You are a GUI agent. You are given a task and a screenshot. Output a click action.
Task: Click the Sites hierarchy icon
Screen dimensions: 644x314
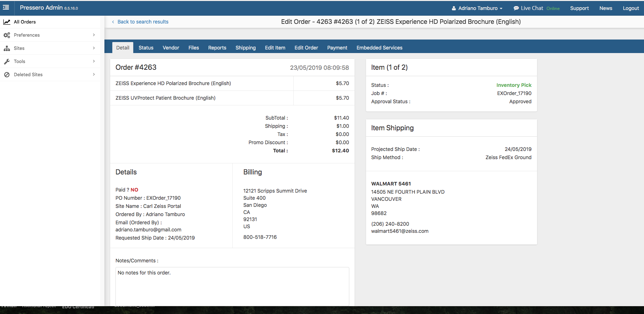[x=7, y=48]
